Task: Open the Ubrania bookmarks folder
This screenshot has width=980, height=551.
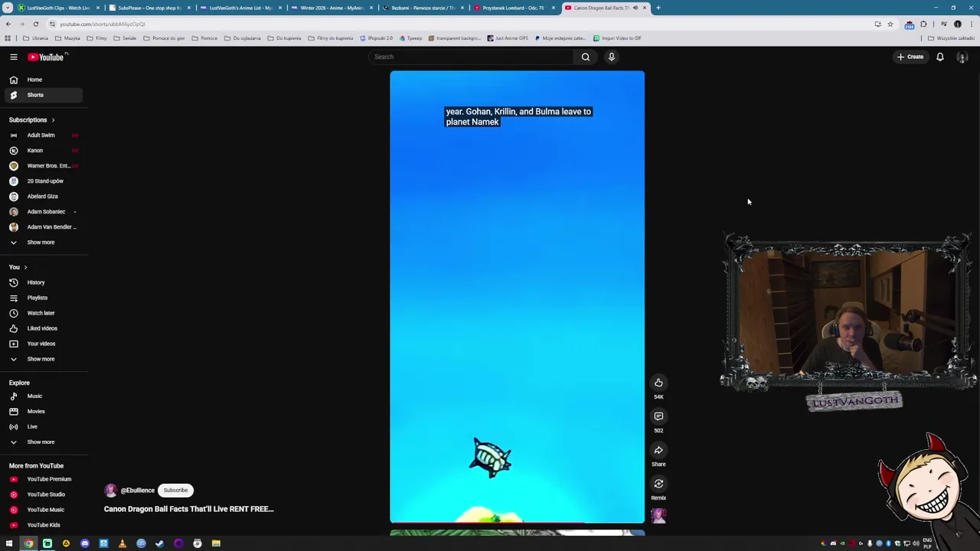Action: click(x=36, y=38)
